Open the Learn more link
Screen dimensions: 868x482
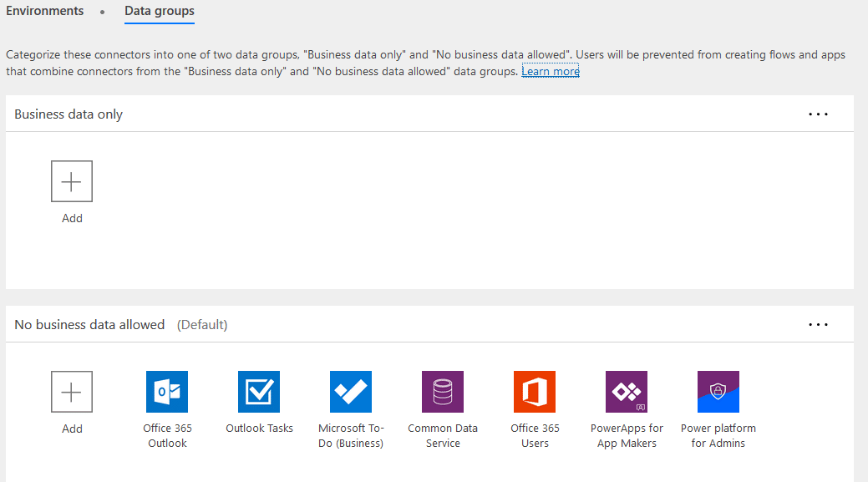coord(551,71)
